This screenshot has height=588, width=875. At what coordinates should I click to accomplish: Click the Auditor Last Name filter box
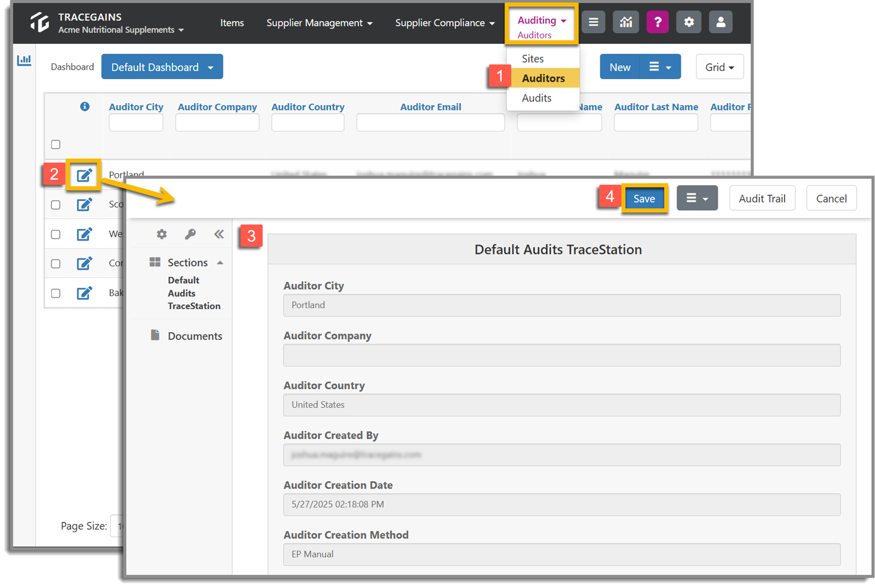[x=656, y=123]
